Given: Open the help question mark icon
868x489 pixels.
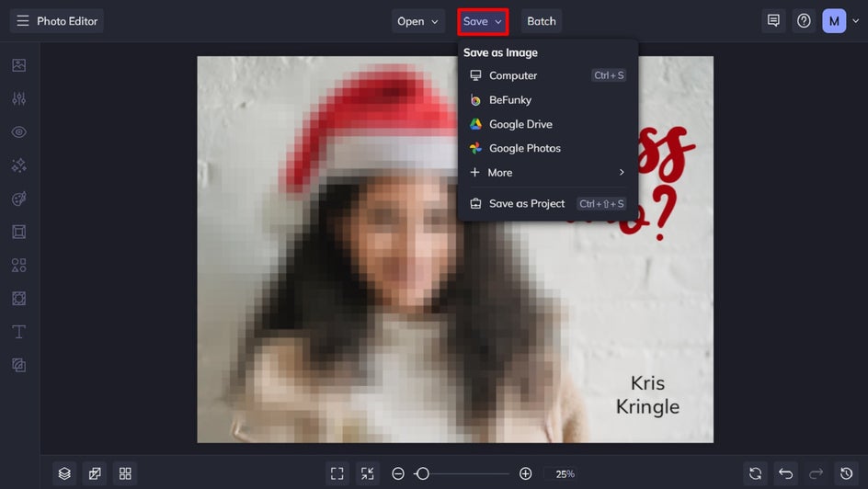Looking at the screenshot, I should [804, 21].
